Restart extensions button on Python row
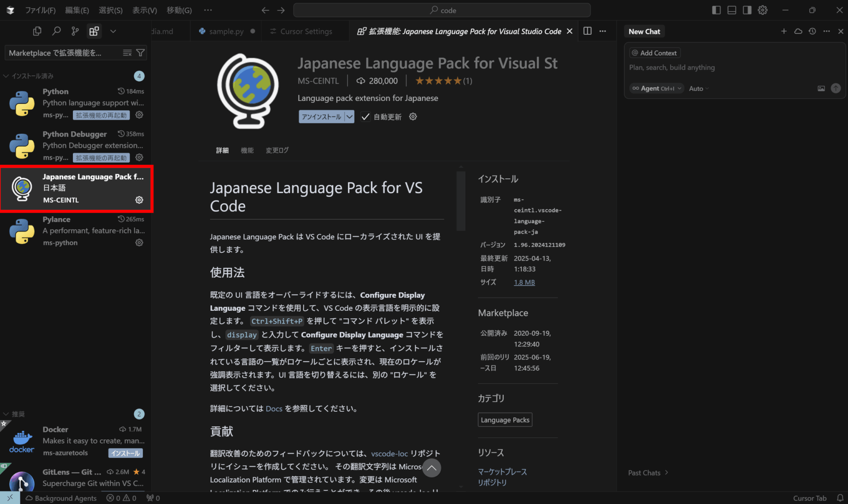 pyautogui.click(x=101, y=115)
